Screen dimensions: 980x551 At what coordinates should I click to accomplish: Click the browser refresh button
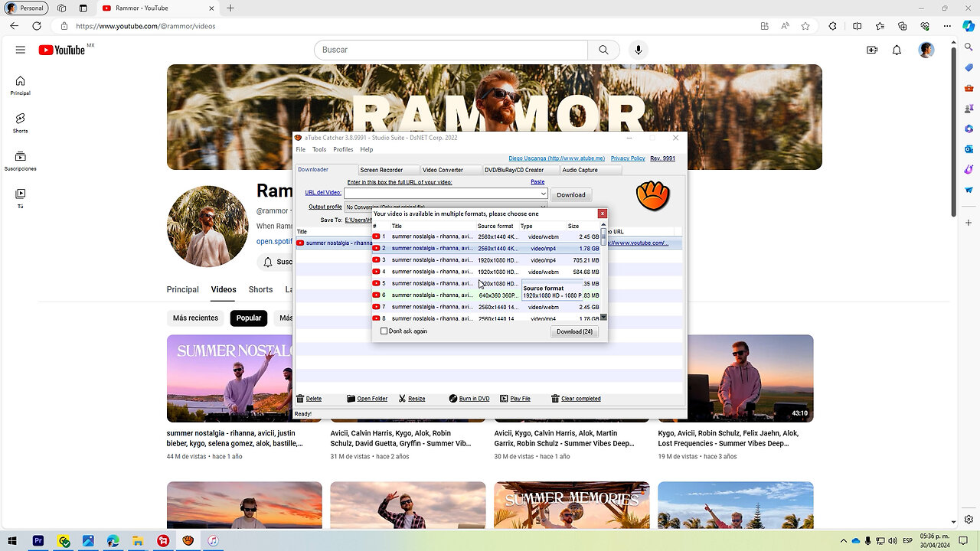36,25
